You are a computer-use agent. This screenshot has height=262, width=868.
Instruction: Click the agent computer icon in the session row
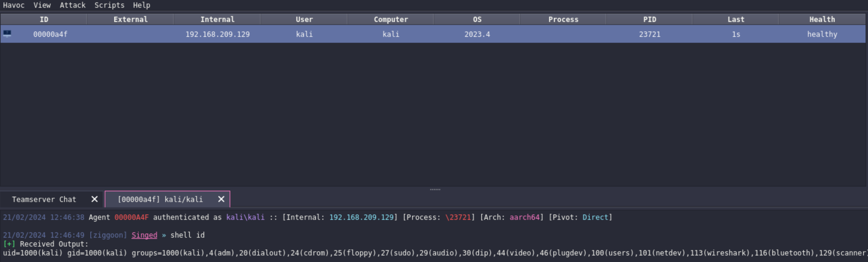coord(7,34)
